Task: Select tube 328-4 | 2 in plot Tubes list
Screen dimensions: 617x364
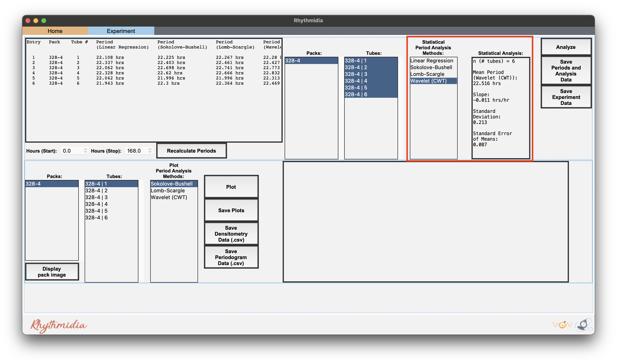Action: click(111, 191)
